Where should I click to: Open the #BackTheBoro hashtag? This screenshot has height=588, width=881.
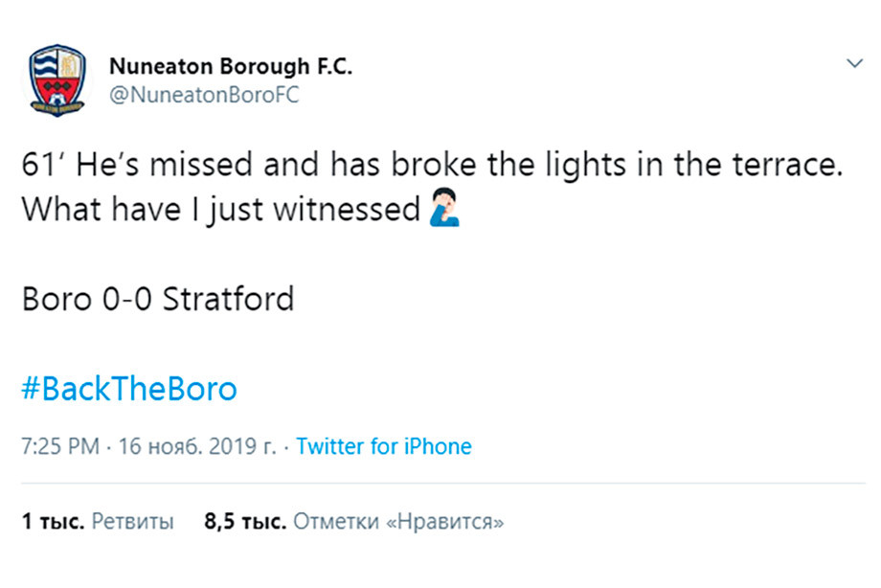click(129, 389)
